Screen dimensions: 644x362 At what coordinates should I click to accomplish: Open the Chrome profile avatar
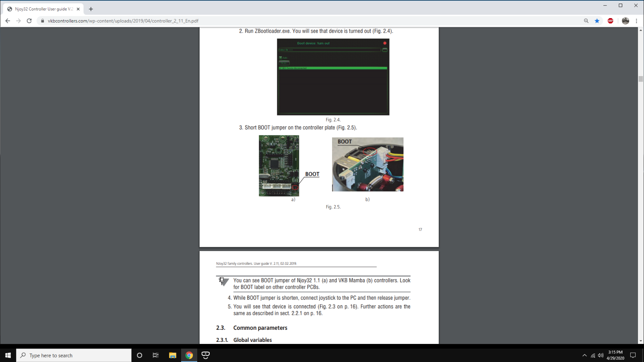625,21
